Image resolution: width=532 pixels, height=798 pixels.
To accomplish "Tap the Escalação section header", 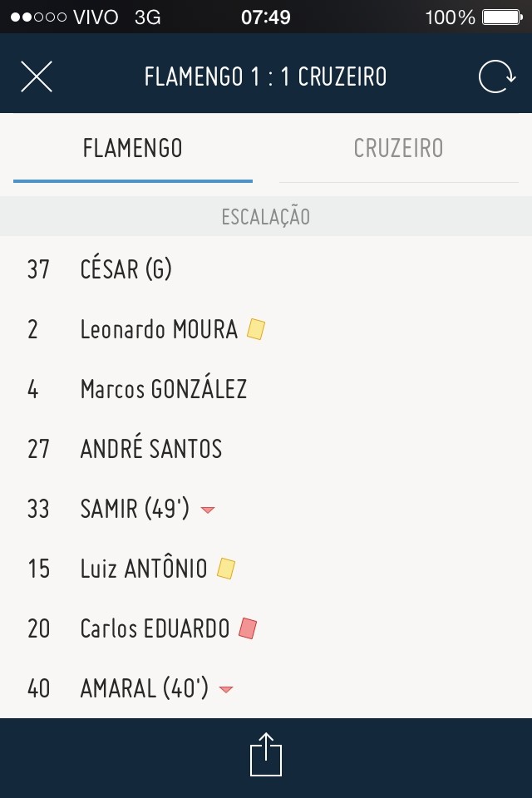I will pos(266,217).
